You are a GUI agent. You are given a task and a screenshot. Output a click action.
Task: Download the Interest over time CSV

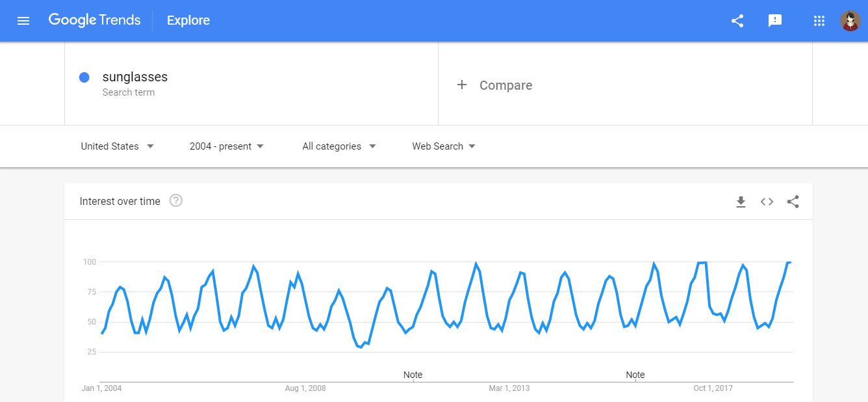[741, 202]
